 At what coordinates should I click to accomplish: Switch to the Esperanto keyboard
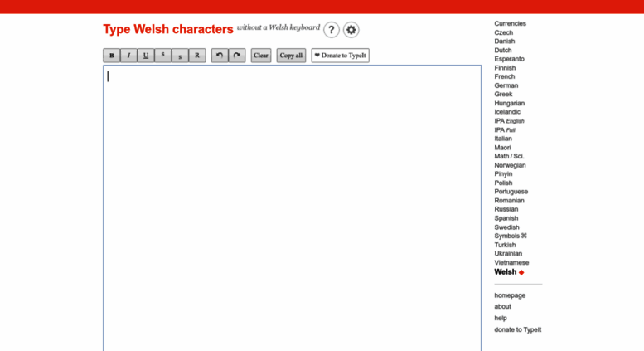pos(509,59)
